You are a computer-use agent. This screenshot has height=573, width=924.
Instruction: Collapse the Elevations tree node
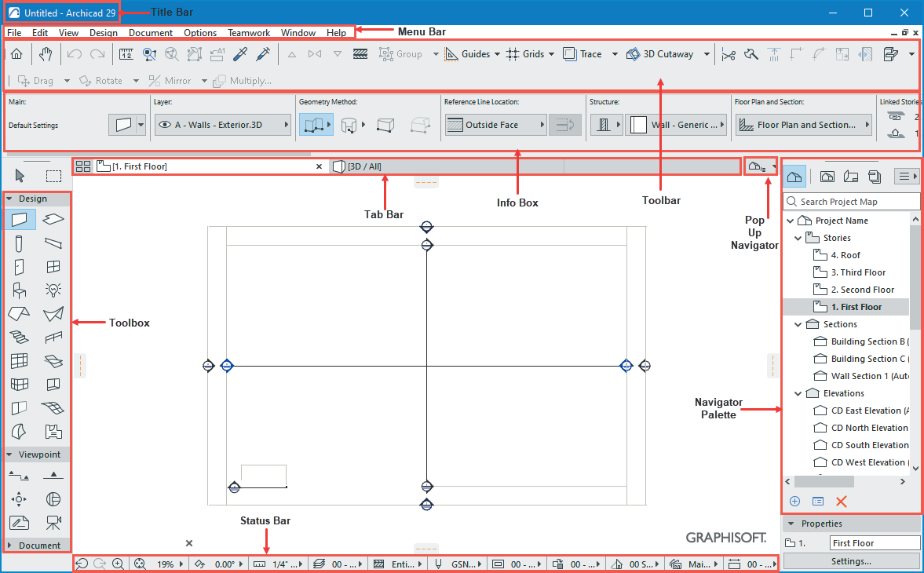798,393
